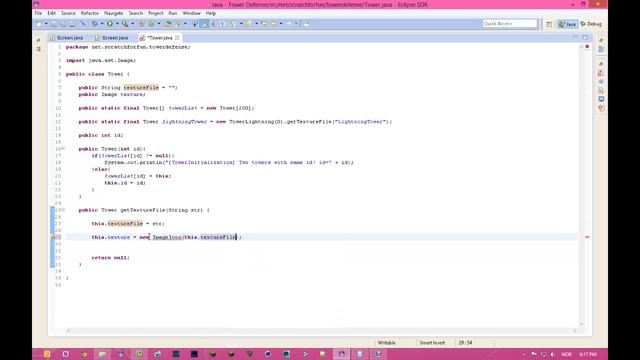Click the New file toolbar icon

coord(39,24)
